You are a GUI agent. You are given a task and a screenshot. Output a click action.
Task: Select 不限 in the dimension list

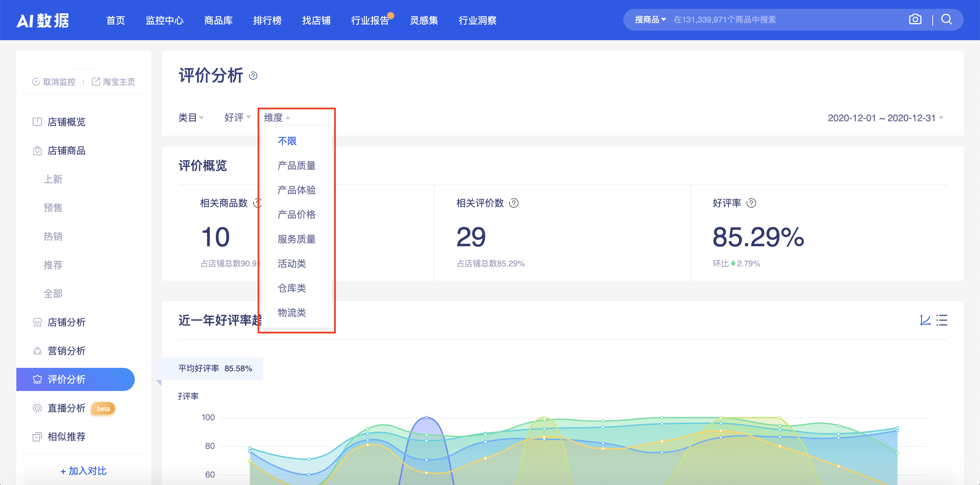[x=287, y=141]
